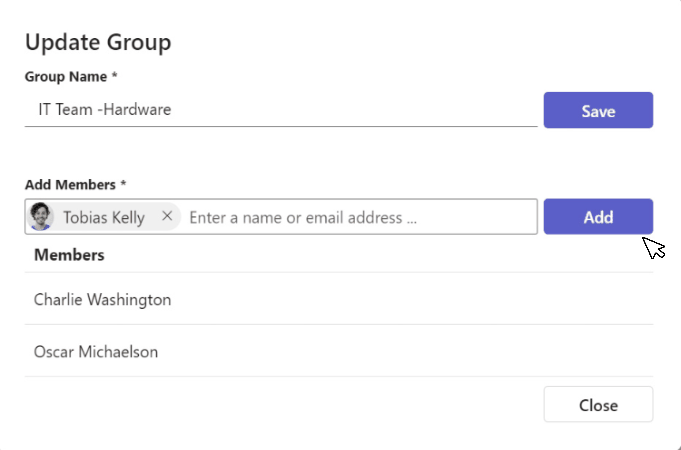This screenshot has height=450, width=681.
Task: Click the surname Michaelson in the list
Action: coord(118,351)
